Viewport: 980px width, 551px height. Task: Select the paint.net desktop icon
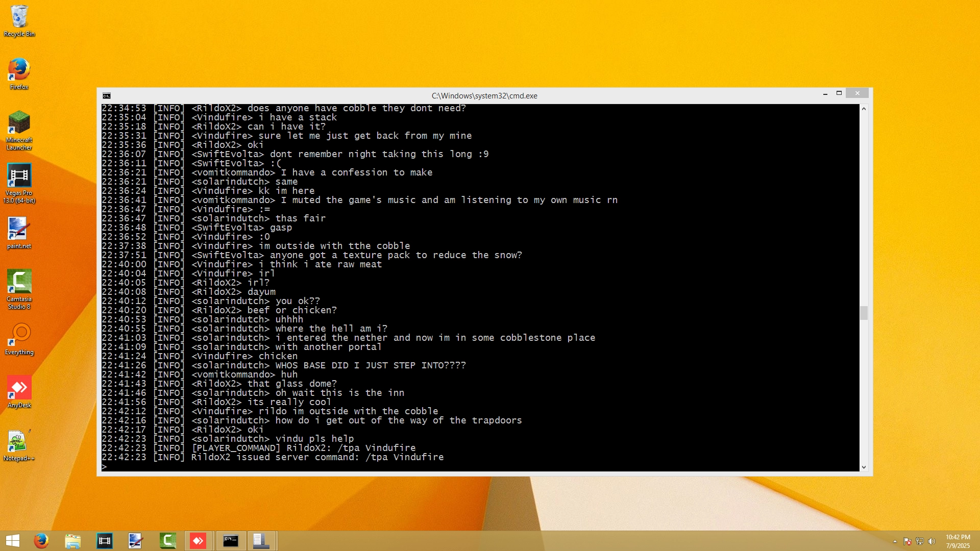19,233
